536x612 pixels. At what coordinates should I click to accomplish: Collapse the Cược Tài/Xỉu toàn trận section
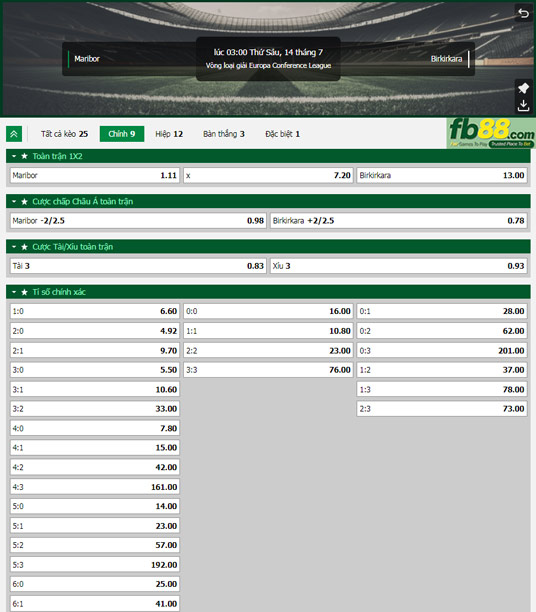point(14,247)
